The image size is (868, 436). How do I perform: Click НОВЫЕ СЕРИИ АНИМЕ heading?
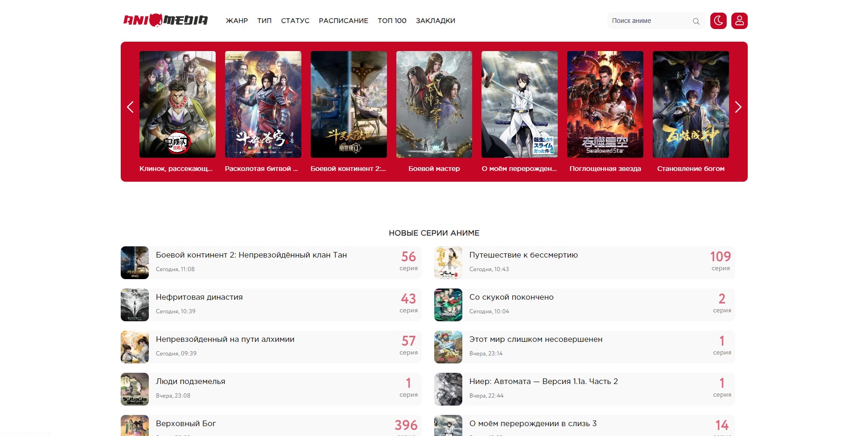(x=434, y=233)
